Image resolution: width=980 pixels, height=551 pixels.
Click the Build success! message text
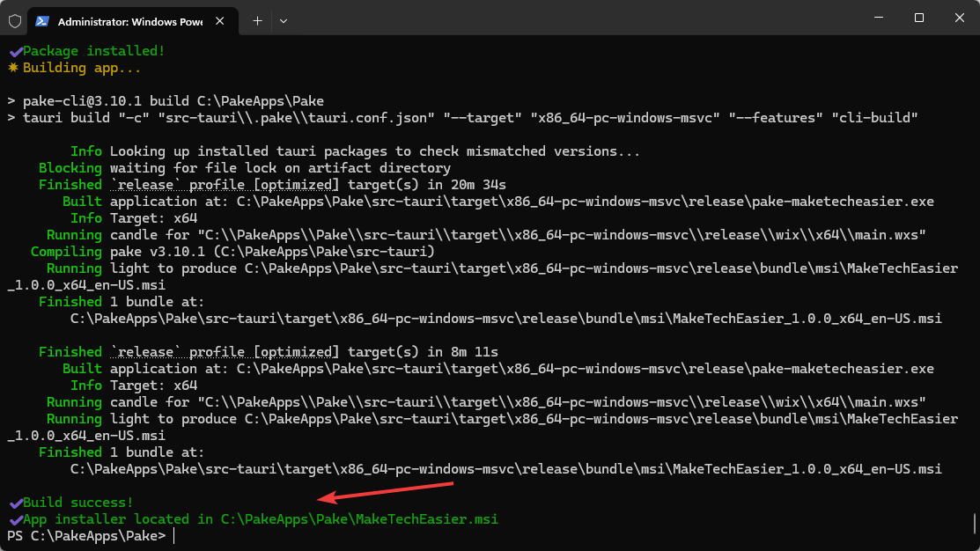pos(78,503)
